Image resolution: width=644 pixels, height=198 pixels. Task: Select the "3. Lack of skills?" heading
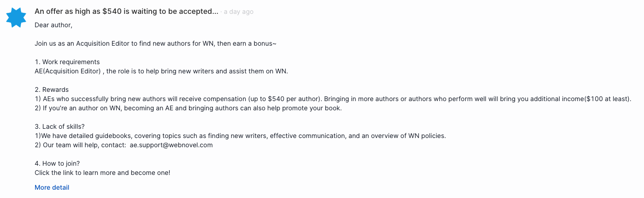59,126
